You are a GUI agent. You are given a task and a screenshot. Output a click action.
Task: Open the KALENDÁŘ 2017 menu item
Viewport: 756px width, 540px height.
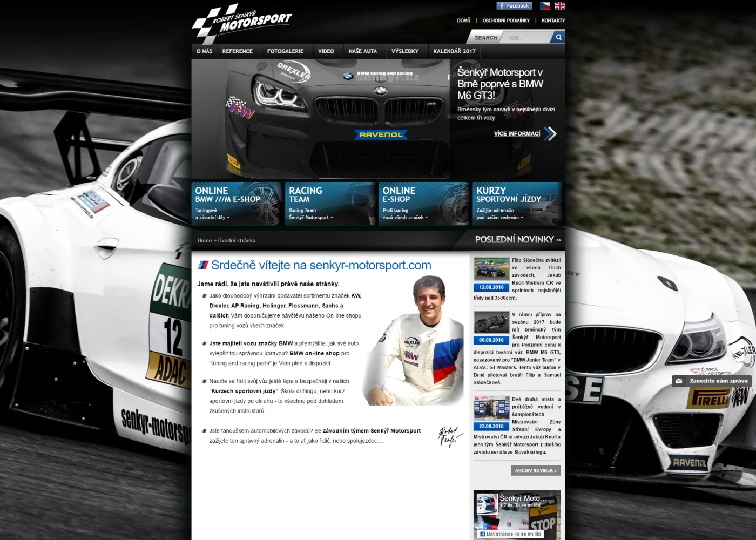pos(455,51)
